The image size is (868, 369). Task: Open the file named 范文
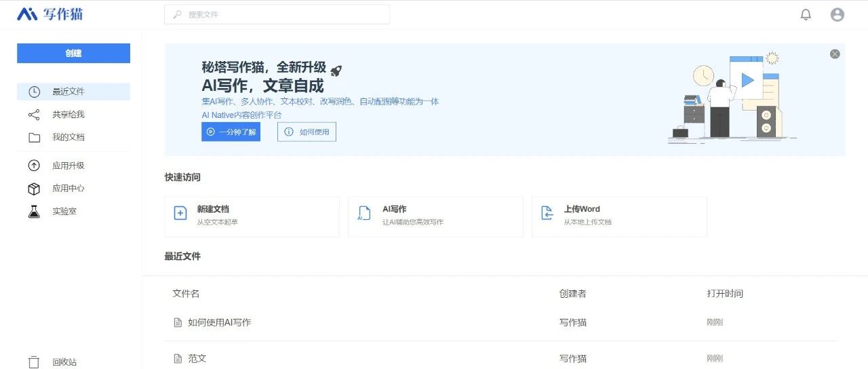tap(197, 358)
